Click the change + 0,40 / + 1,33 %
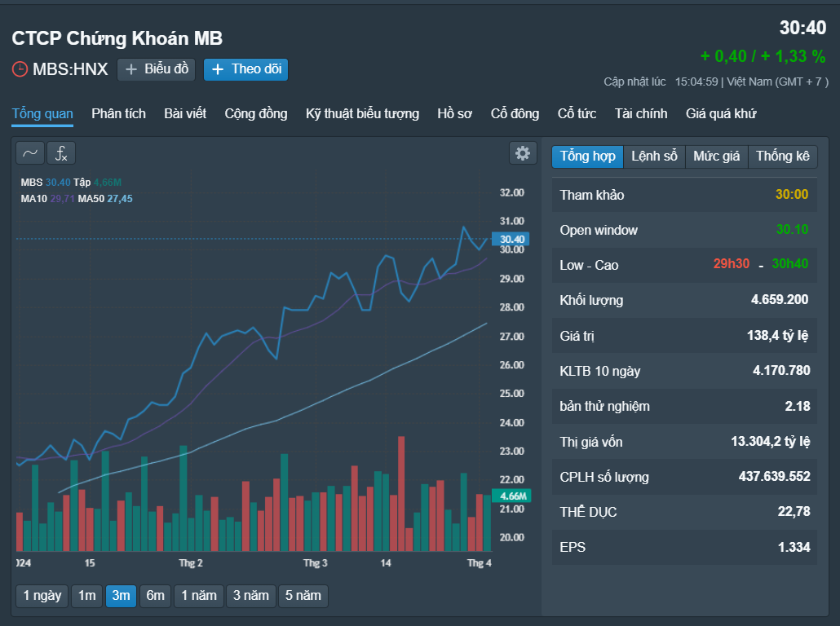Viewport: 840px width, 626px height. pos(763,56)
